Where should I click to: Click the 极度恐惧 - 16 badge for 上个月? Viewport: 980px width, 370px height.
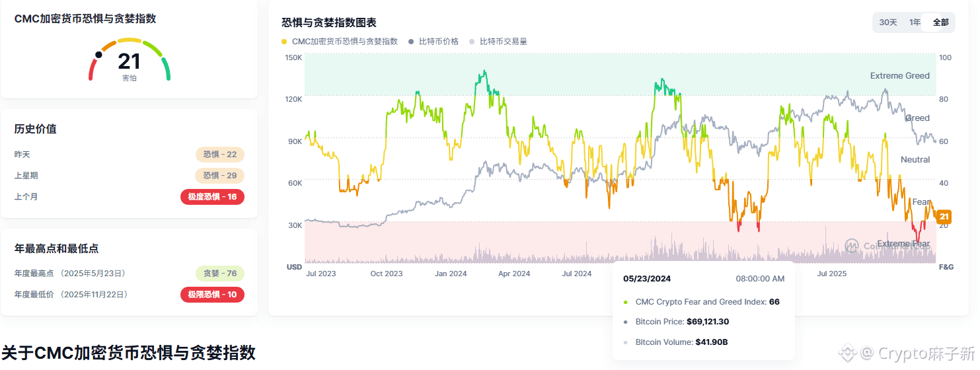212,197
